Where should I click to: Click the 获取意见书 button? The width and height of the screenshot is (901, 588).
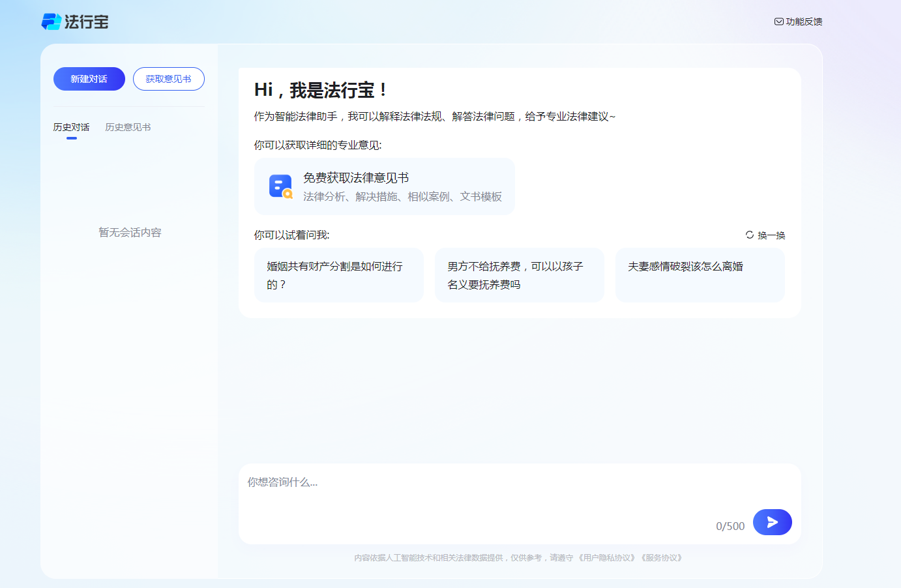(x=169, y=79)
